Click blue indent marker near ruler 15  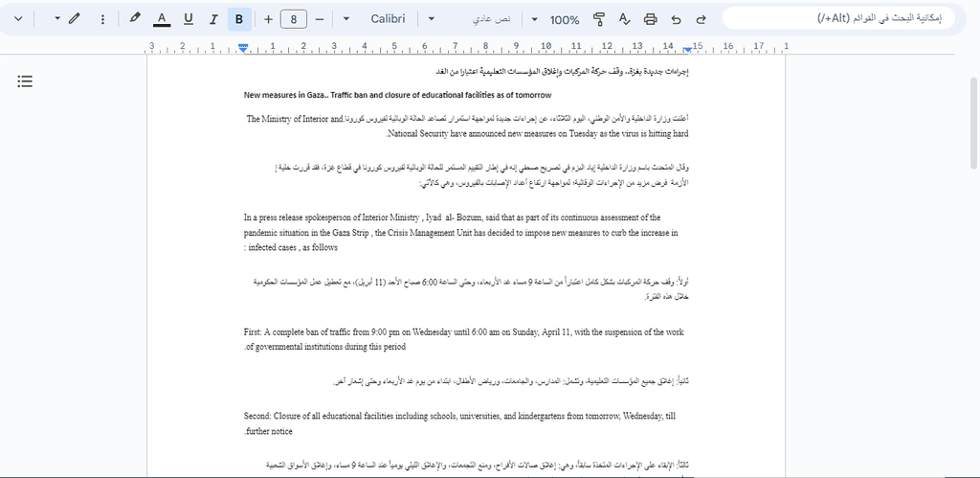[687, 50]
